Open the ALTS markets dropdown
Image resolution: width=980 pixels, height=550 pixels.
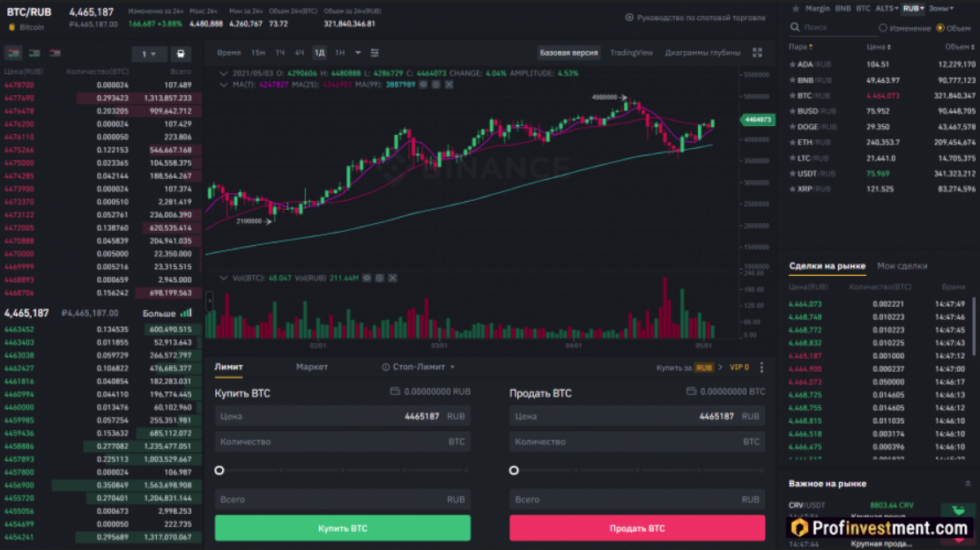click(886, 8)
